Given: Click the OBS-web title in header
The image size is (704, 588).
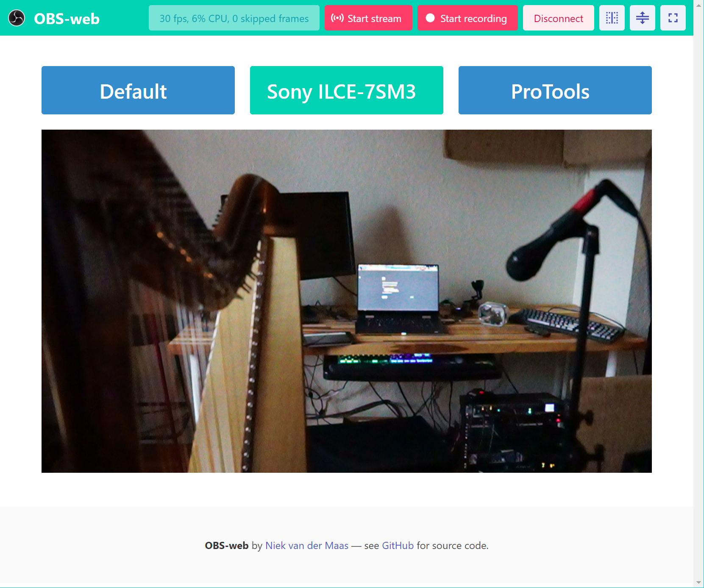Looking at the screenshot, I should pyautogui.click(x=67, y=19).
